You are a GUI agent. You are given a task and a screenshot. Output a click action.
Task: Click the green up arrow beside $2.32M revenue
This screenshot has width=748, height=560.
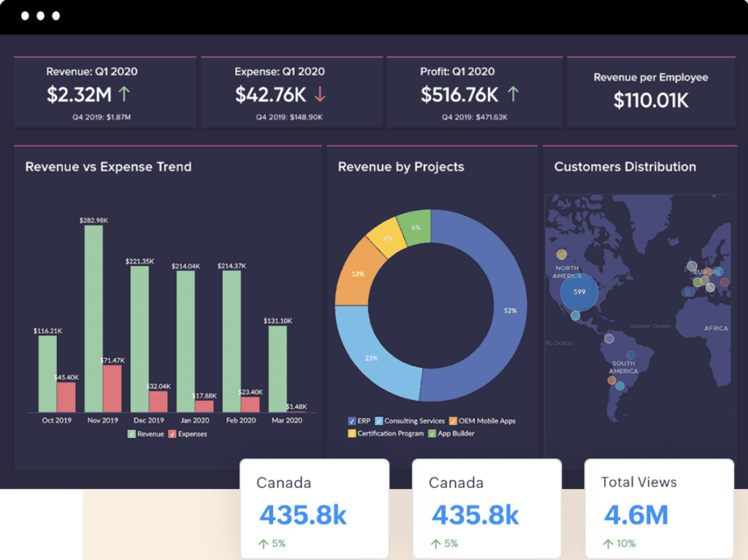tap(124, 94)
